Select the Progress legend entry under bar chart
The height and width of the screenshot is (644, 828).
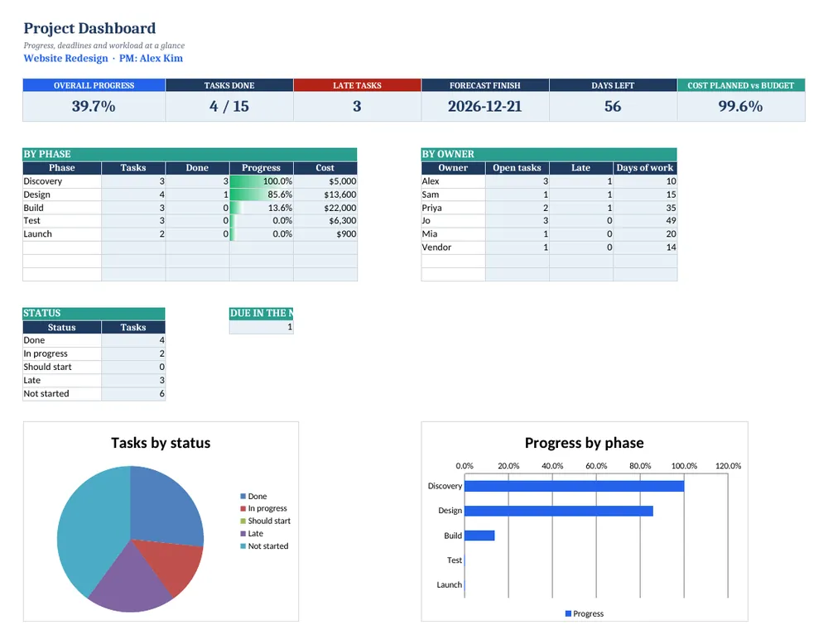(x=584, y=613)
